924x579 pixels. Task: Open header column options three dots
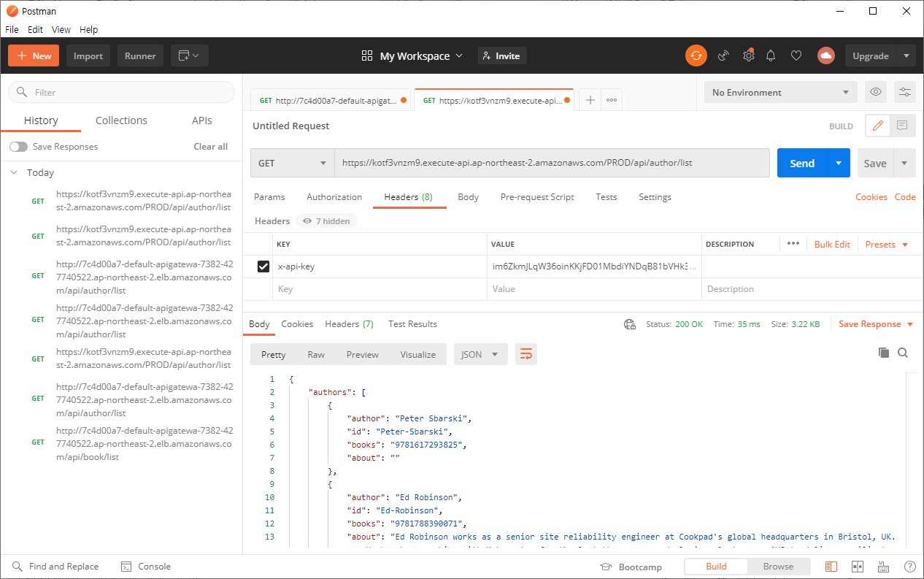(x=793, y=244)
